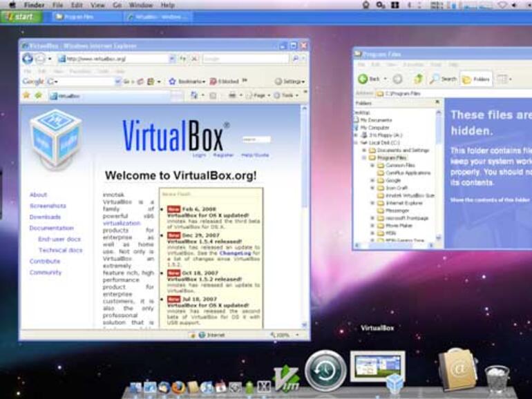Expand Common Files folder node
The height and width of the screenshot is (399, 532).
tap(372, 166)
